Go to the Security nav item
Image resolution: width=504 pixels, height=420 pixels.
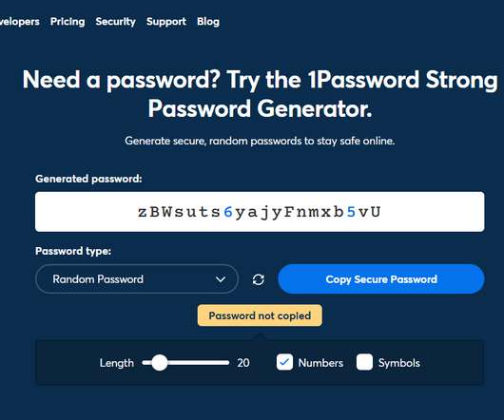pos(115,22)
